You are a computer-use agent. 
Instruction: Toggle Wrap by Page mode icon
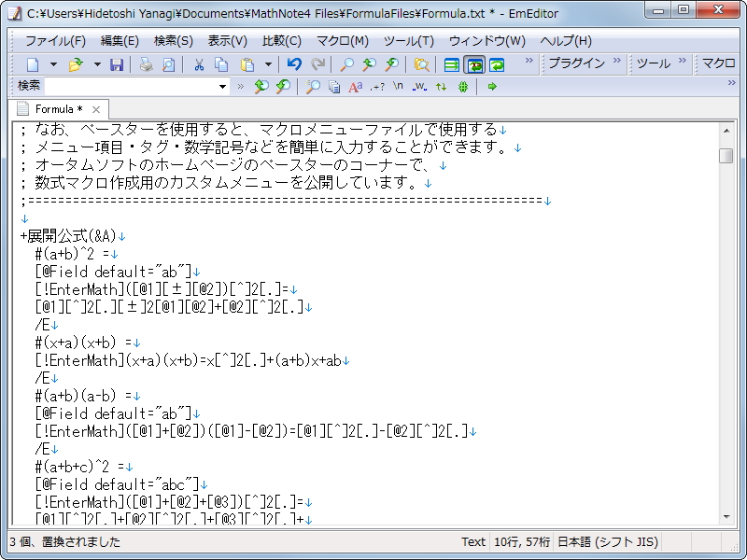point(497,64)
